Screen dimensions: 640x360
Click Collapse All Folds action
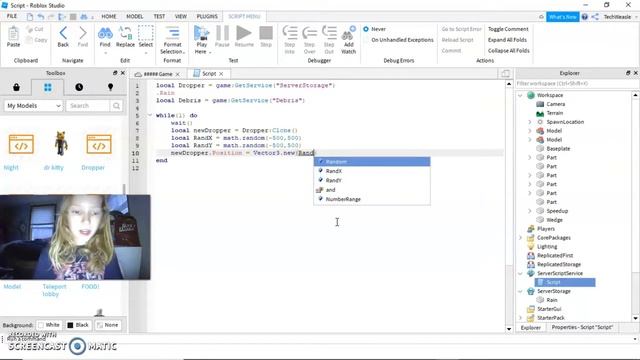coord(509,51)
